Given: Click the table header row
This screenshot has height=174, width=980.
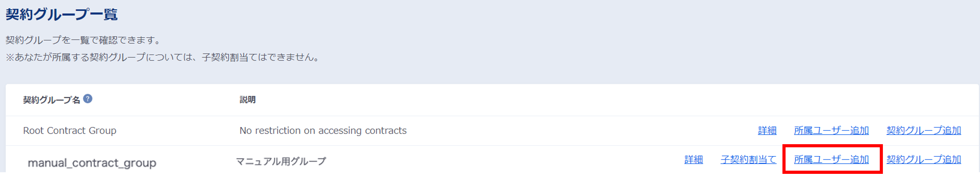Looking at the screenshot, I should pyautogui.click(x=494, y=100).
